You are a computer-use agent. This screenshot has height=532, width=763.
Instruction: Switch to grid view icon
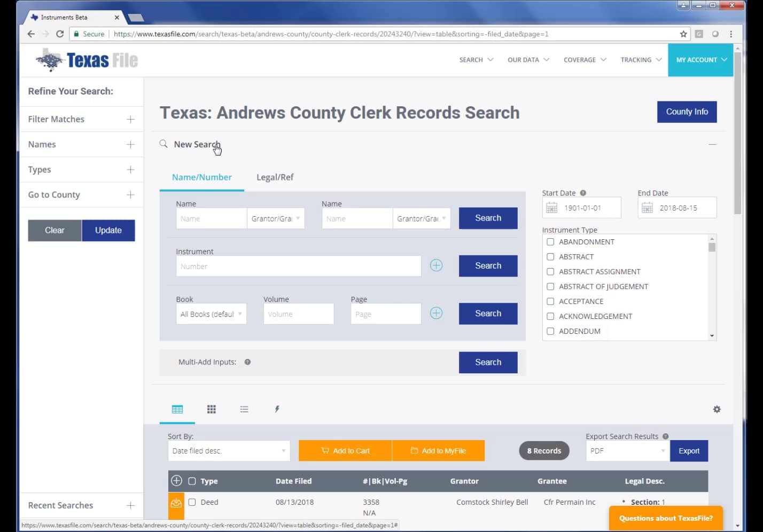[212, 409]
